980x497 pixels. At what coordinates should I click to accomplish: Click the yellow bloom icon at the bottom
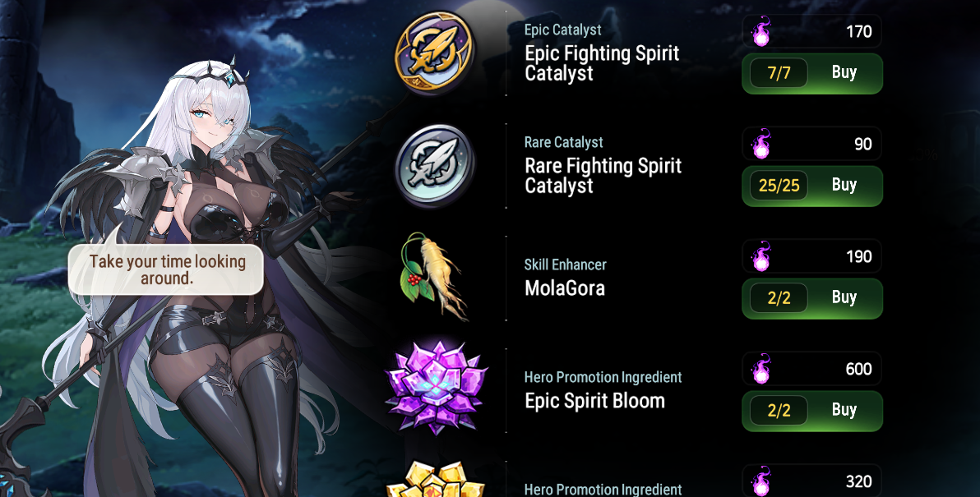[x=437, y=480]
